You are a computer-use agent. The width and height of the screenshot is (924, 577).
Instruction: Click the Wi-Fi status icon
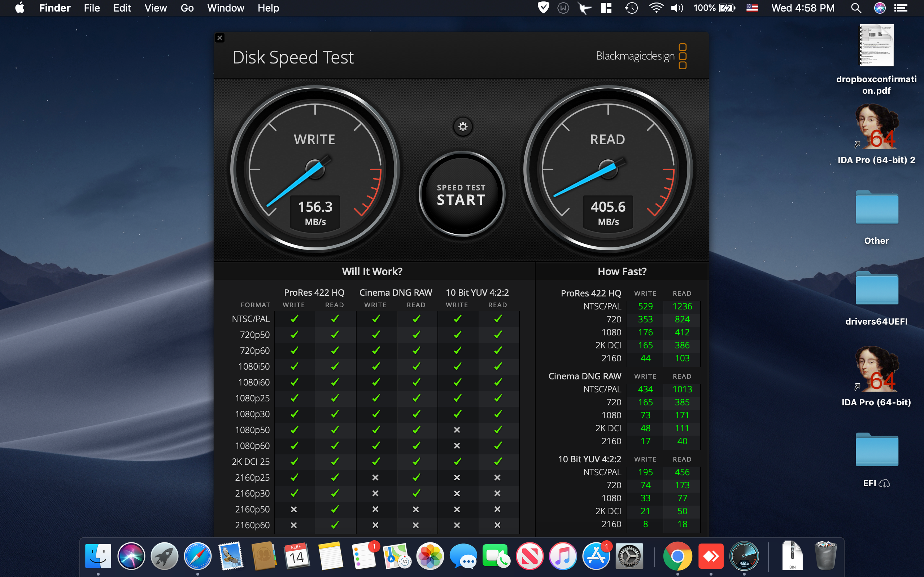pos(655,8)
